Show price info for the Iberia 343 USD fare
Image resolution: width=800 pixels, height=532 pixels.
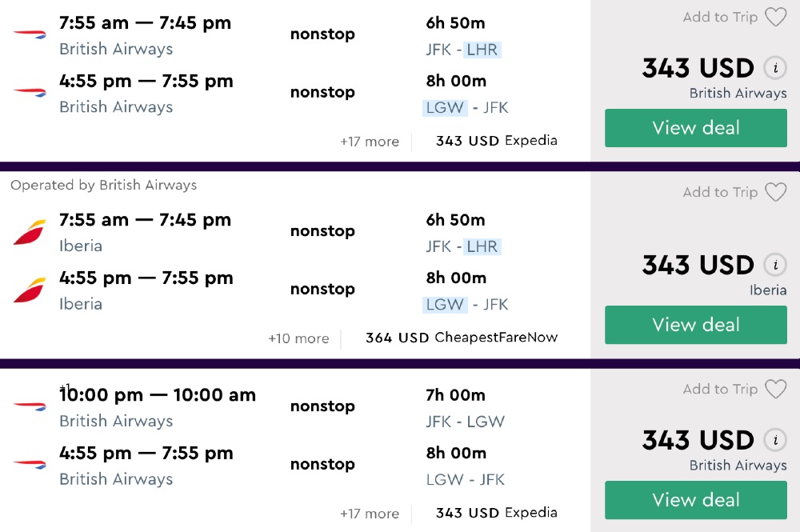coord(774,265)
